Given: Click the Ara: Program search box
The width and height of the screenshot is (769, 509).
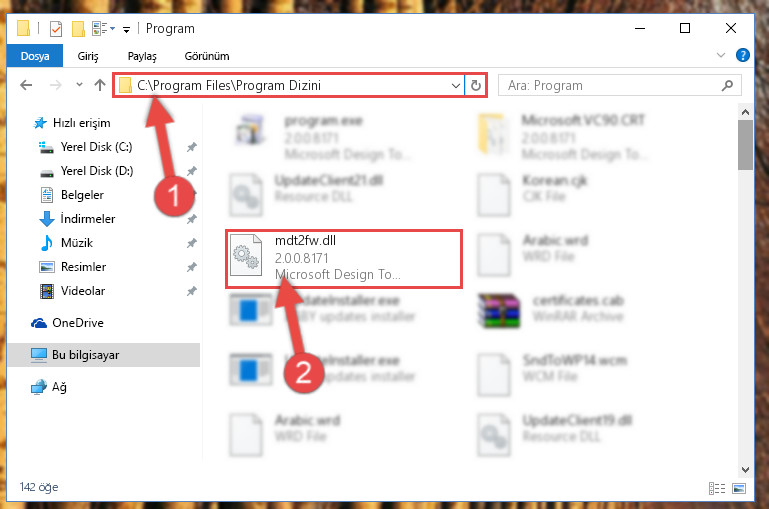Looking at the screenshot, I should tap(619, 86).
